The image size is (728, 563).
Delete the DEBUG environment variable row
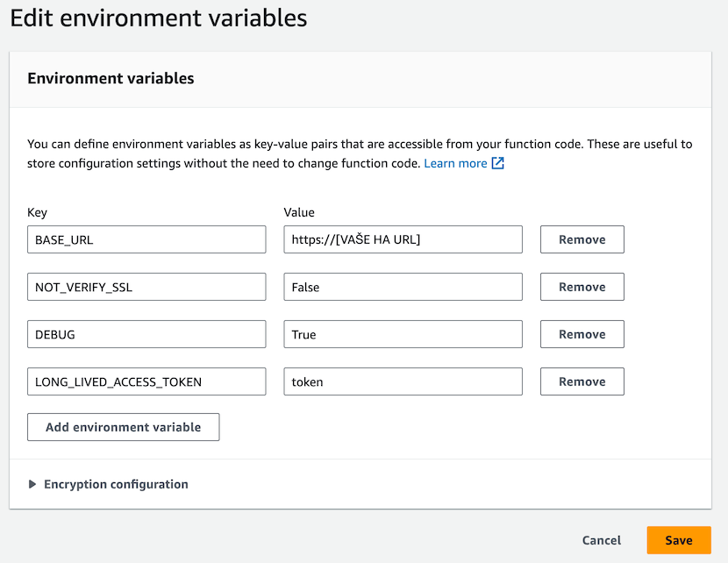coord(582,334)
